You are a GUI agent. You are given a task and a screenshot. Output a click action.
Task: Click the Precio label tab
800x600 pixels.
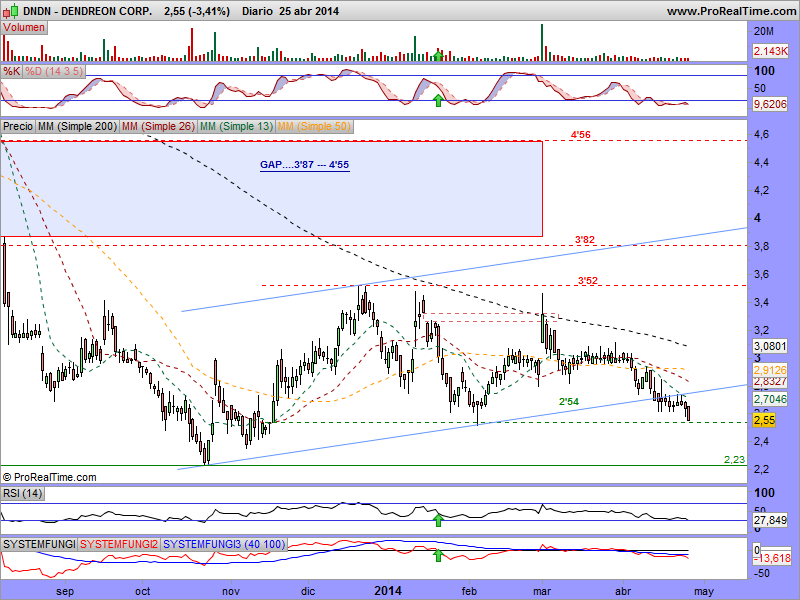click(x=18, y=126)
